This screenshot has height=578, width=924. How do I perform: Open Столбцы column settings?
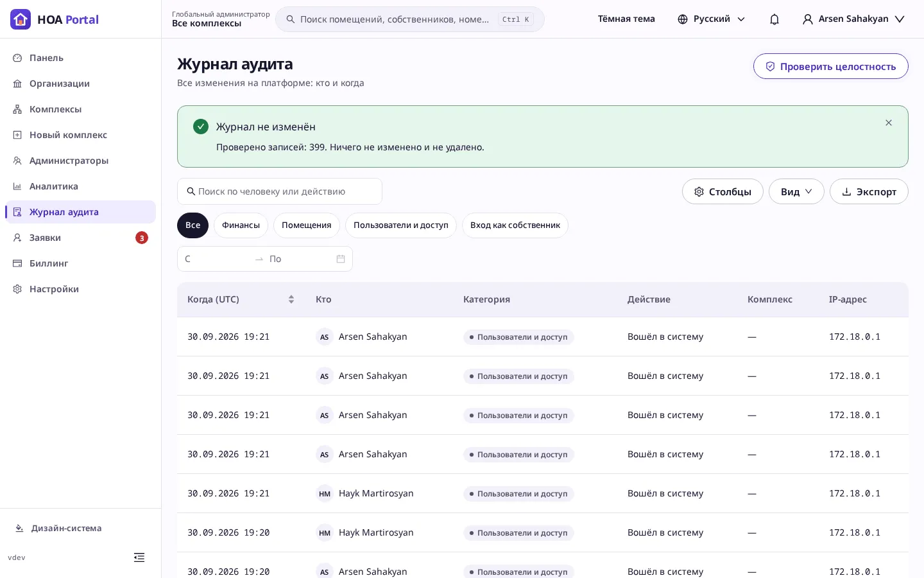point(723,191)
